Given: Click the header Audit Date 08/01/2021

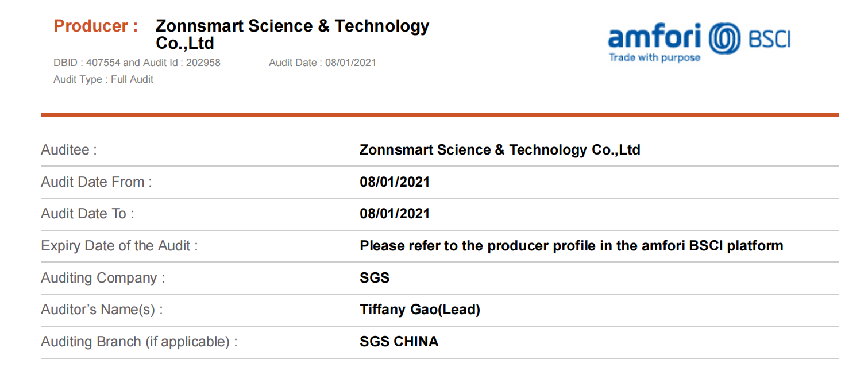Looking at the screenshot, I should 322,63.
